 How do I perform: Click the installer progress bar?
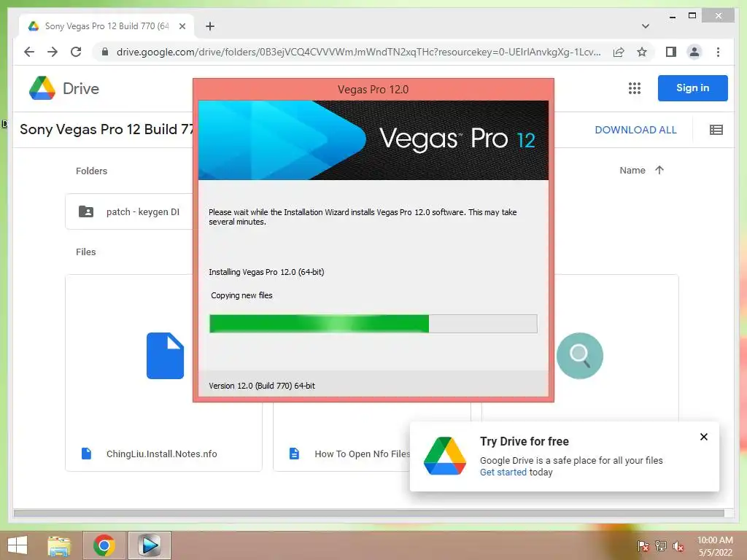(x=373, y=324)
